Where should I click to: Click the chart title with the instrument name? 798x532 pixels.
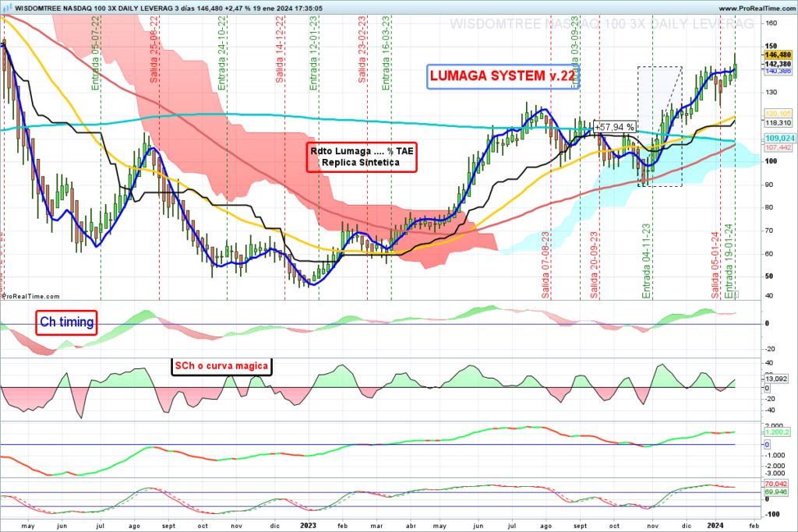(x=168, y=9)
